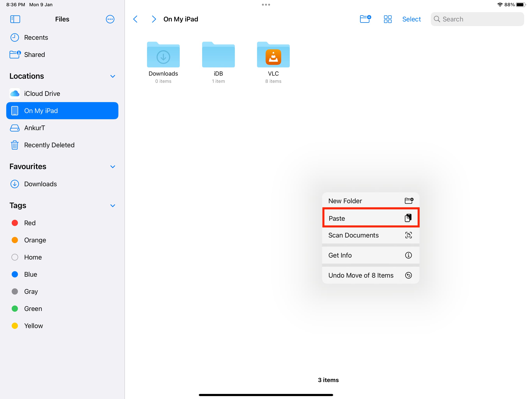Create new folder via toolbar folder-plus icon
This screenshot has width=532, height=399.
[x=365, y=19]
